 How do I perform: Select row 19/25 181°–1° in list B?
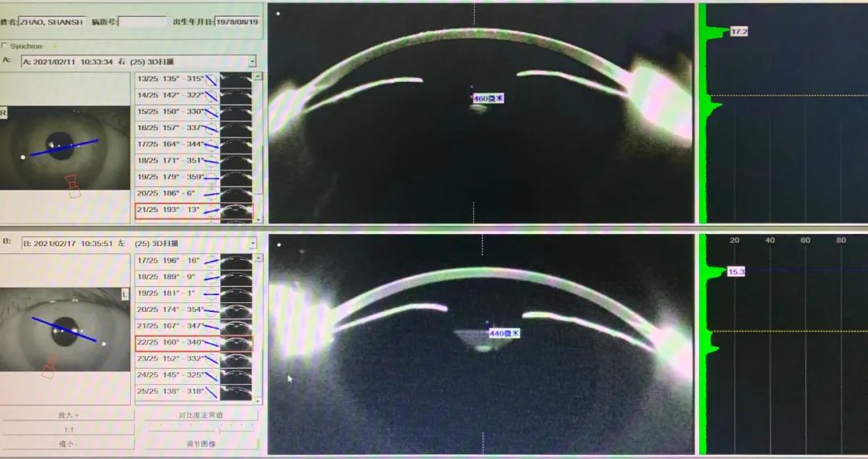[x=169, y=293]
